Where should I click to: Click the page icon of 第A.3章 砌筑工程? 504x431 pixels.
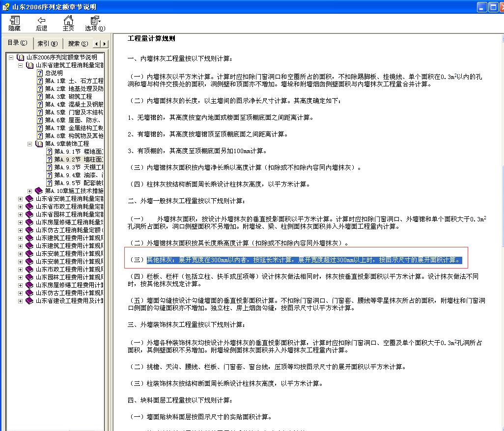click(39, 97)
